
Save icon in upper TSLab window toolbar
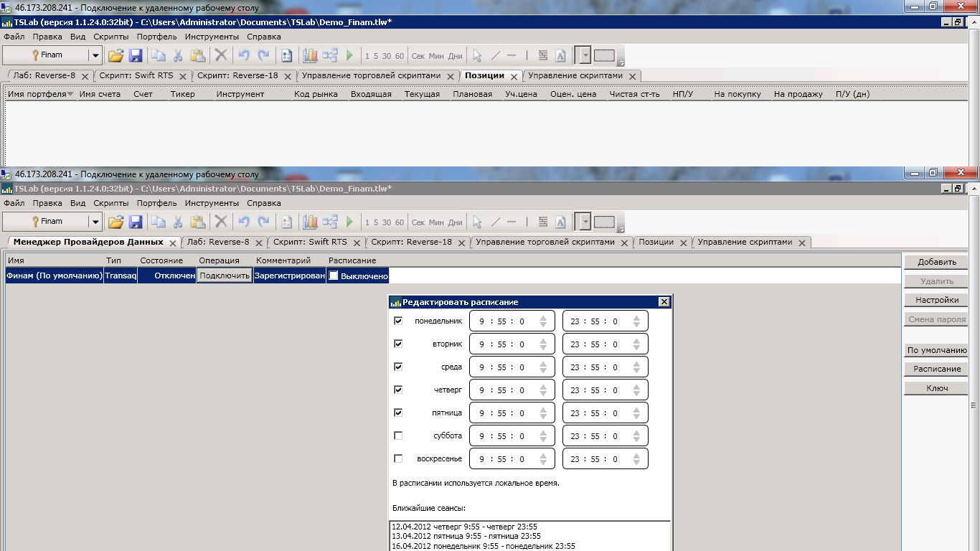136,55
